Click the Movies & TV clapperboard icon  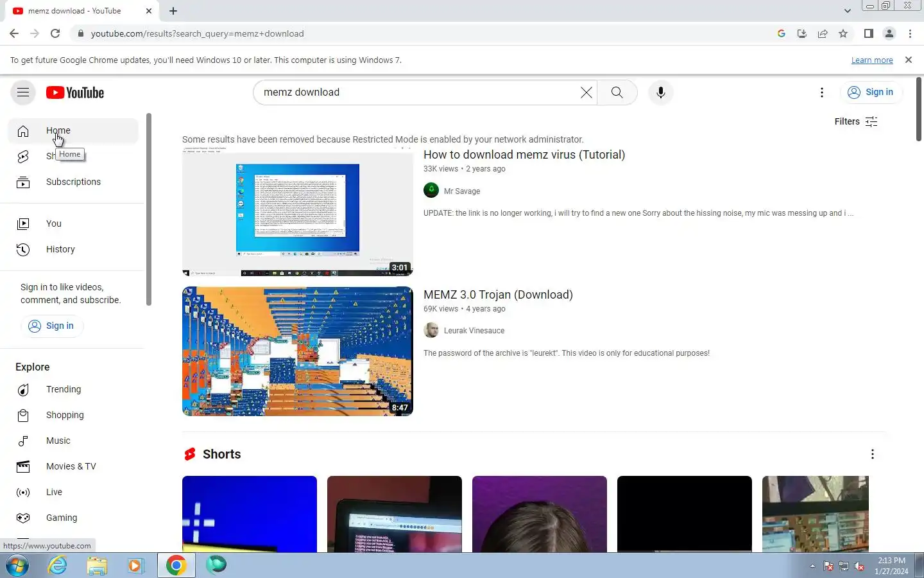coord(23,466)
